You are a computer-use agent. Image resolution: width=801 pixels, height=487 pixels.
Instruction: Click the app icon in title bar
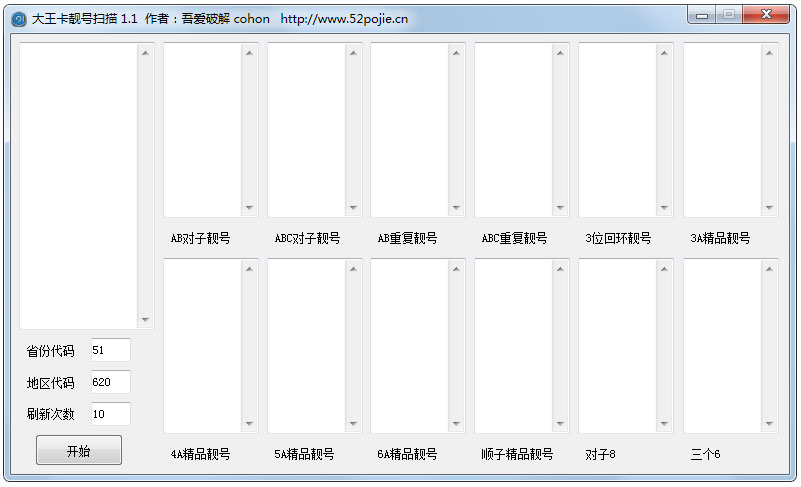pyautogui.click(x=17, y=19)
